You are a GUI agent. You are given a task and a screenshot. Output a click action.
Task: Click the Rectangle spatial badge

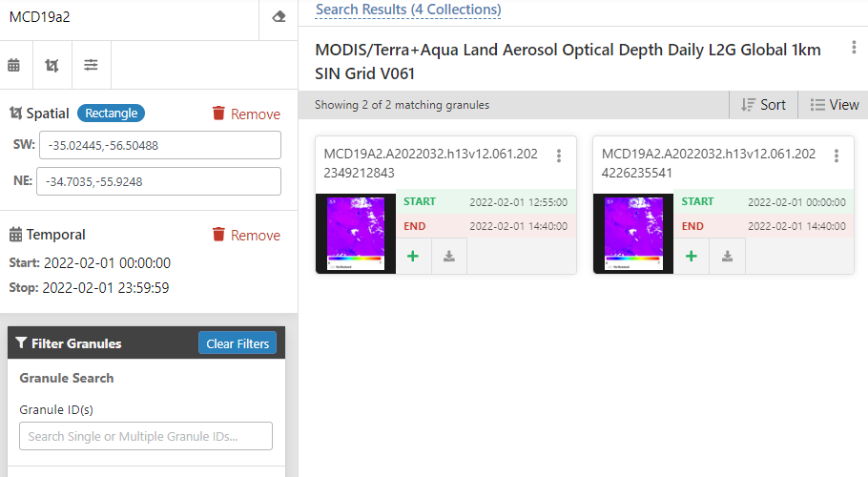click(x=111, y=113)
